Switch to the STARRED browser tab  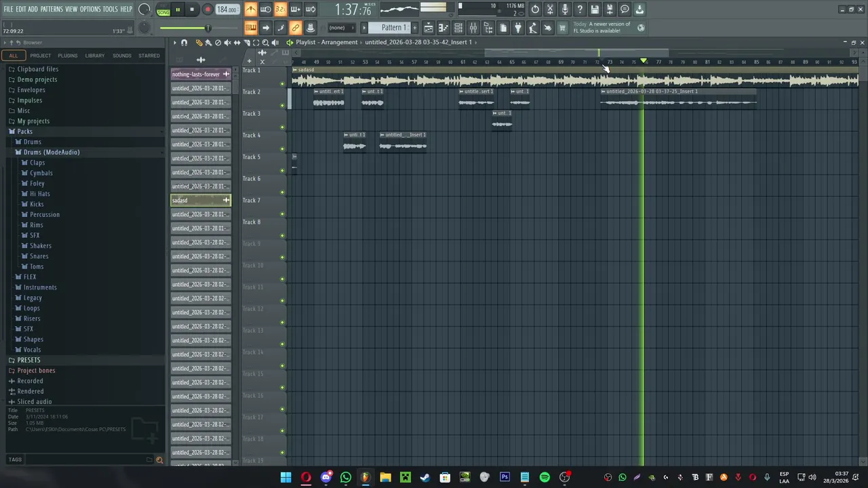pyautogui.click(x=149, y=56)
